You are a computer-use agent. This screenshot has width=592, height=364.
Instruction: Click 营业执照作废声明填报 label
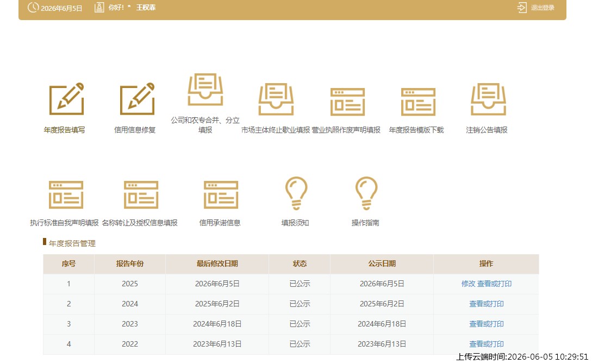point(346,130)
